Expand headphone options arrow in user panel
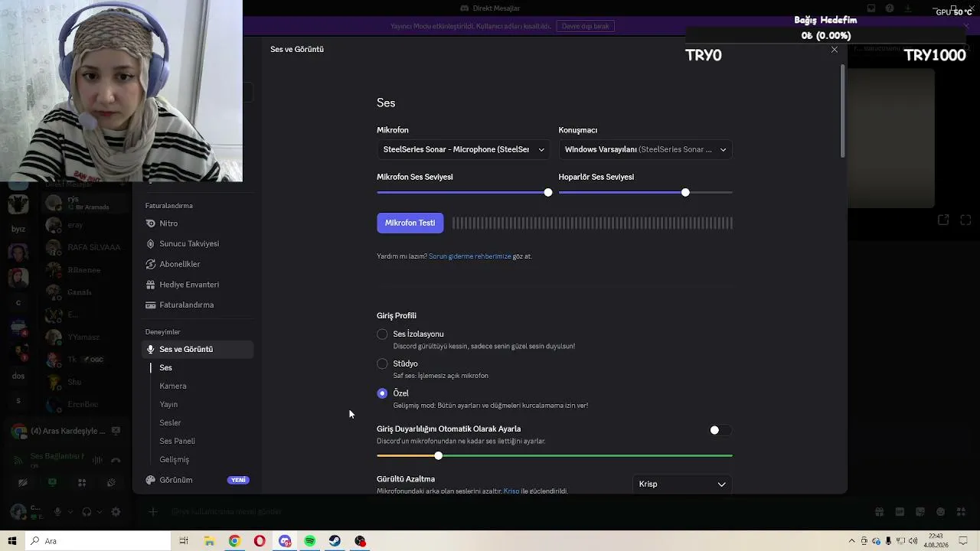 100,512
